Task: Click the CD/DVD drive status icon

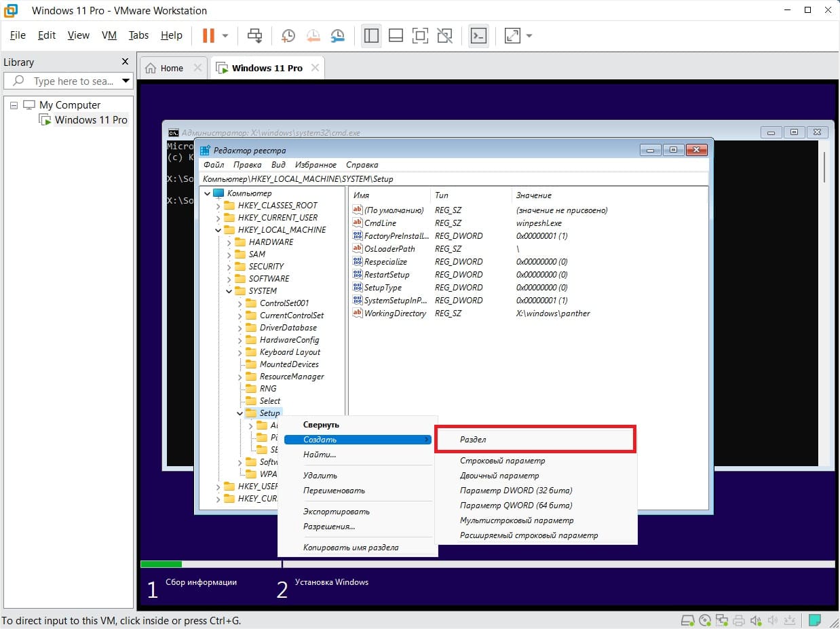Action: (x=705, y=620)
